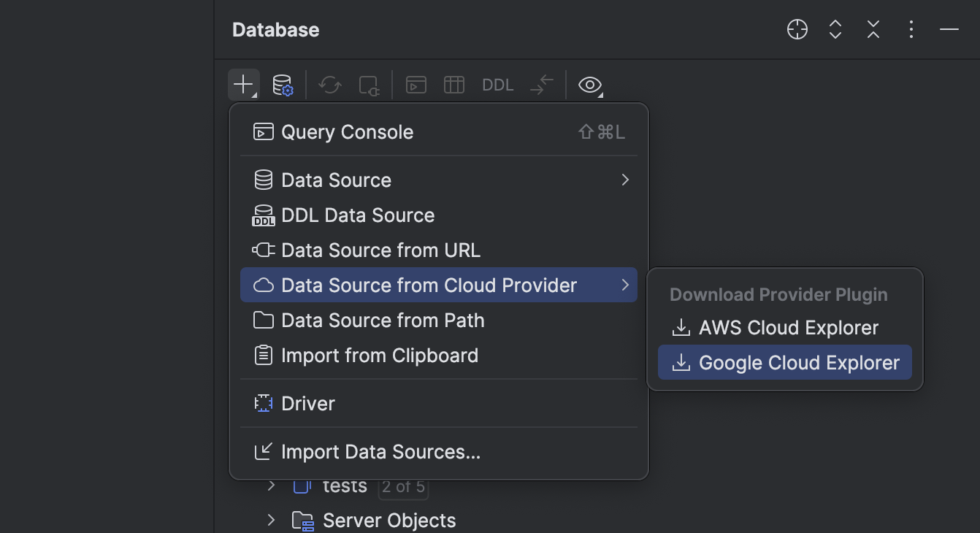Open the Jump to Query Console toolbar icon
Image resolution: width=980 pixels, height=533 pixels.
click(x=416, y=84)
